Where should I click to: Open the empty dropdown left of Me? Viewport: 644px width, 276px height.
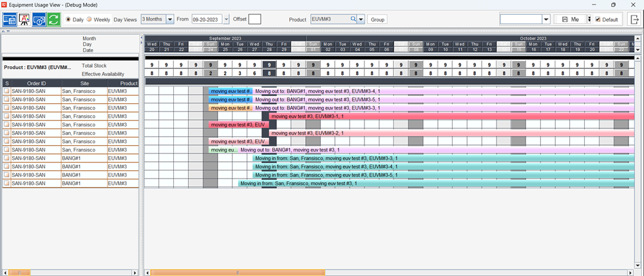point(546,19)
